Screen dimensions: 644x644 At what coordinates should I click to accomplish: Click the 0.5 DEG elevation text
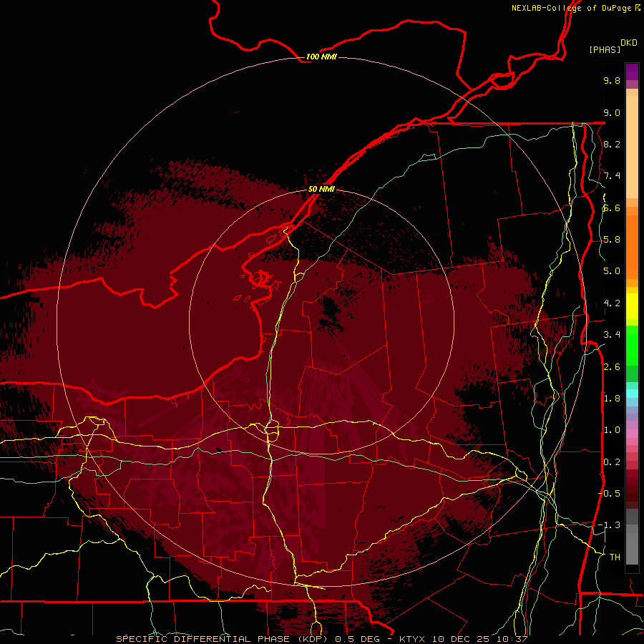coord(357,639)
